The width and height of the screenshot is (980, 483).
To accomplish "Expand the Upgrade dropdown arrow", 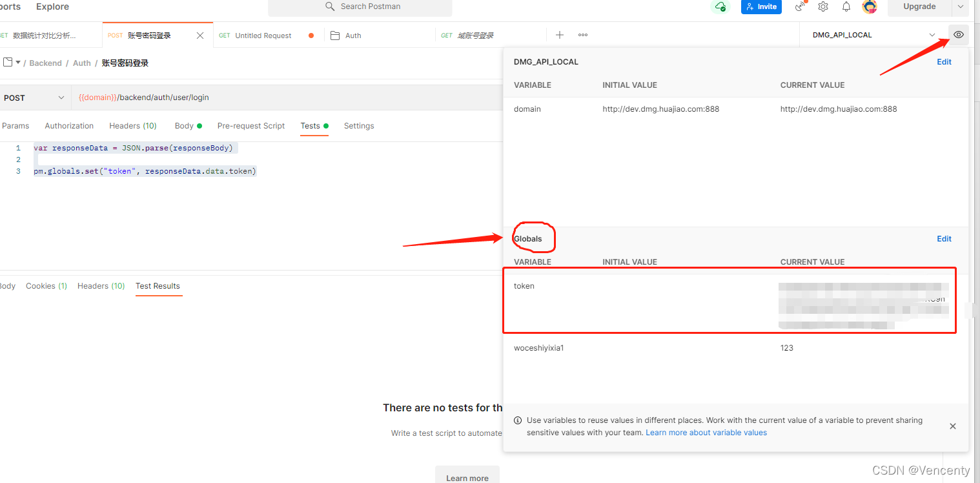I will coord(961,6).
